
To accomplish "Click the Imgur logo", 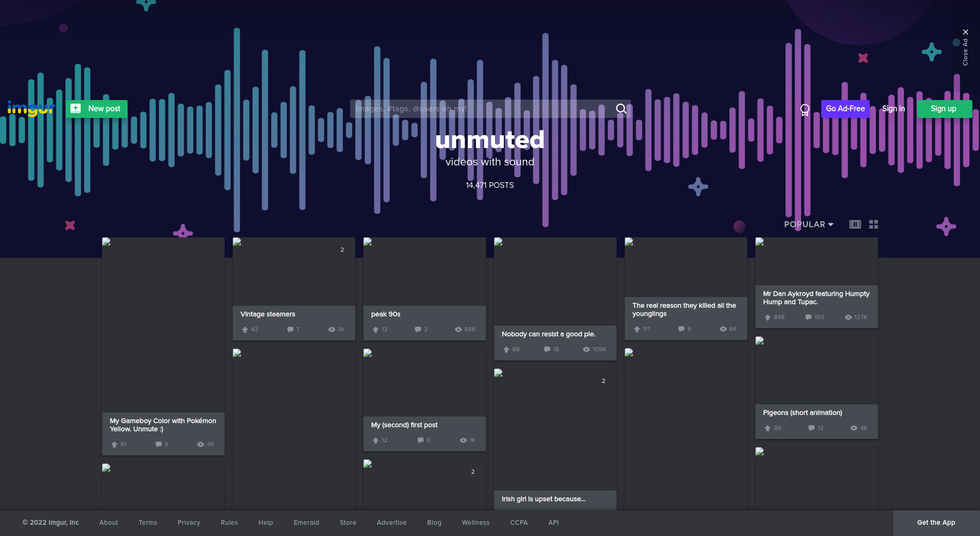I will click(31, 108).
